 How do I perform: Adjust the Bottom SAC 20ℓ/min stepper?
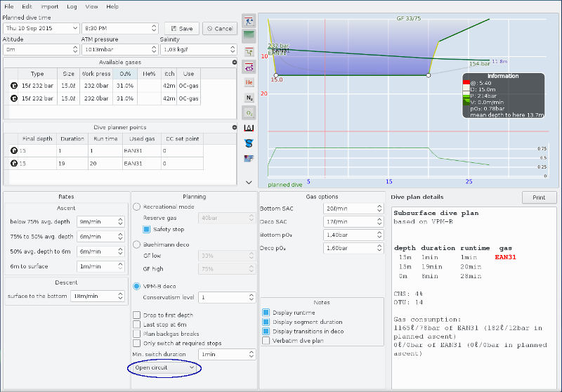tap(379, 208)
